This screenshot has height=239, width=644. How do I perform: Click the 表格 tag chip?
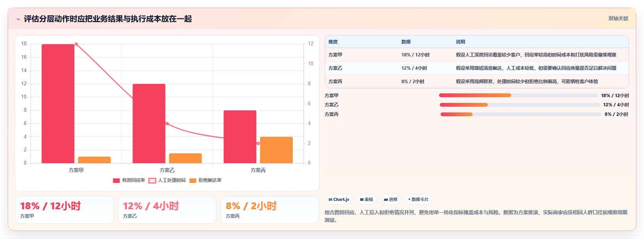point(366,199)
